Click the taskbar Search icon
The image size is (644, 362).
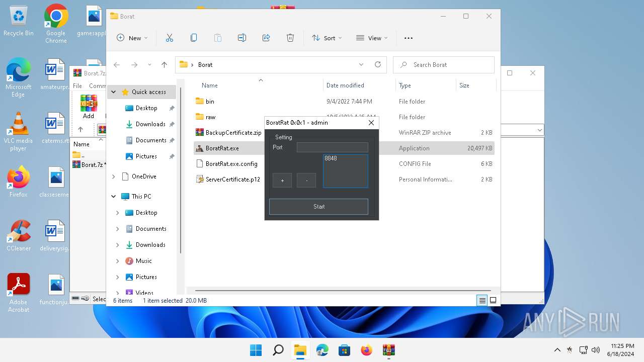[278, 350]
